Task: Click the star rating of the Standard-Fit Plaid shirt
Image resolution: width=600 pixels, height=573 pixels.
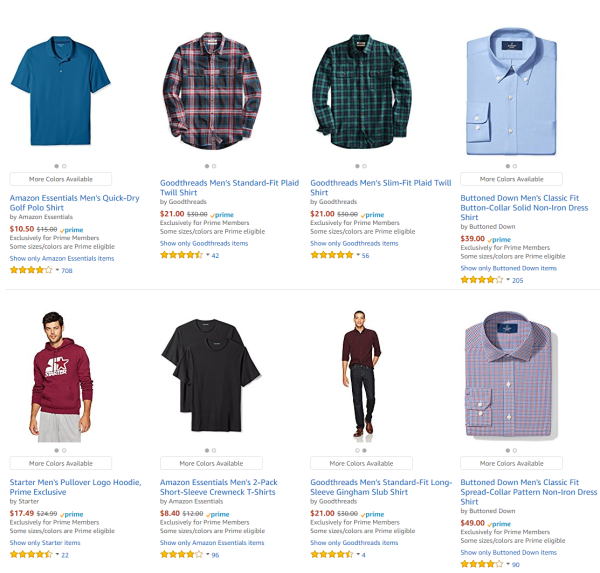Action: point(181,255)
